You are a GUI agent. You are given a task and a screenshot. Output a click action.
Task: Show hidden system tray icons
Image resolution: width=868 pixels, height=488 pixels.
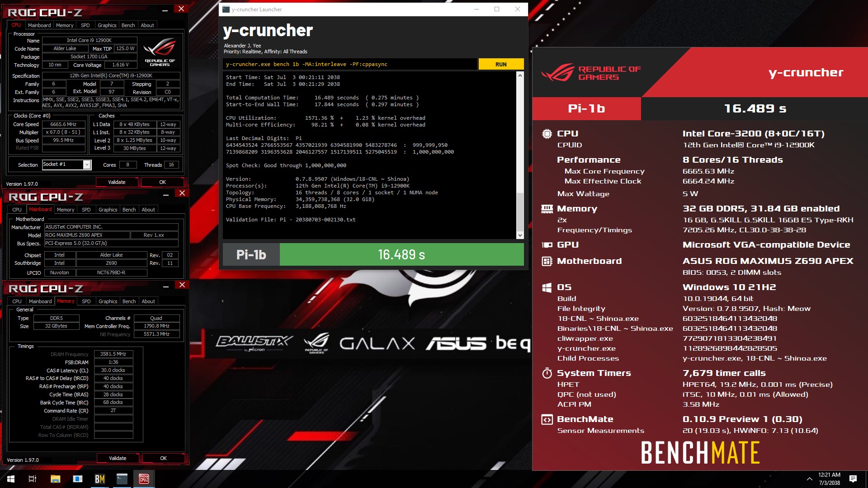tap(809, 479)
